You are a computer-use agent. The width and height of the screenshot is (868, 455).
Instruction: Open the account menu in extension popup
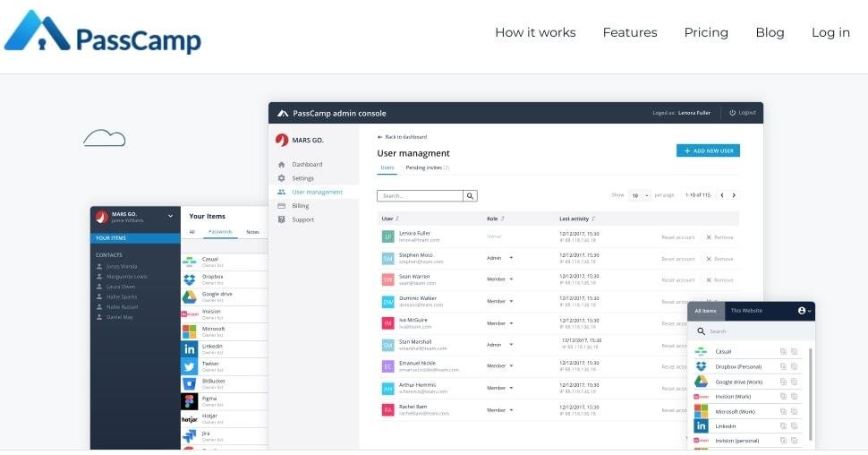coord(804,311)
